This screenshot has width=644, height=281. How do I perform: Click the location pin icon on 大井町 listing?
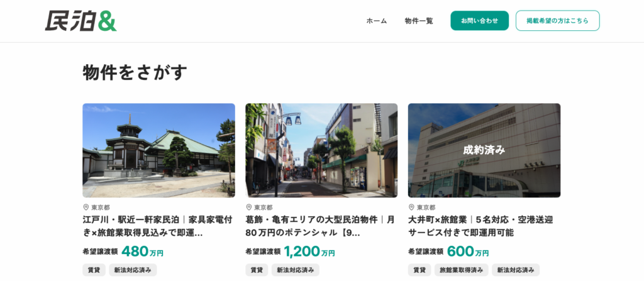[x=411, y=207]
